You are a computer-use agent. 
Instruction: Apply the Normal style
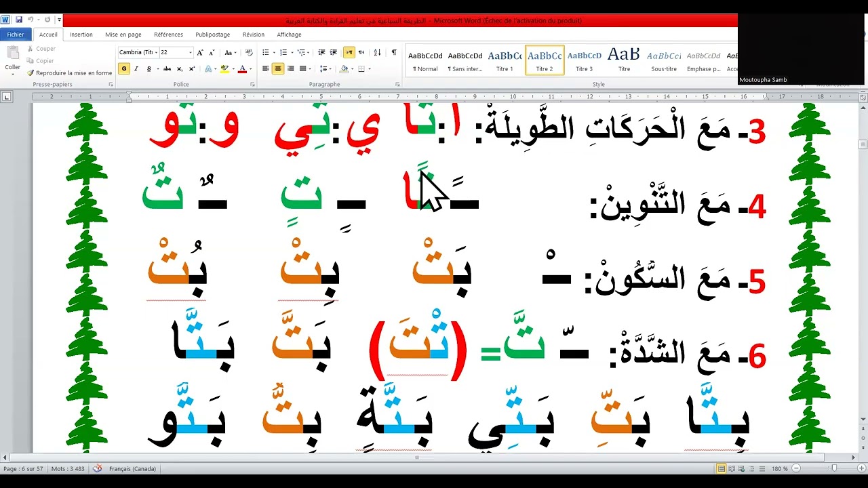pyautogui.click(x=425, y=61)
